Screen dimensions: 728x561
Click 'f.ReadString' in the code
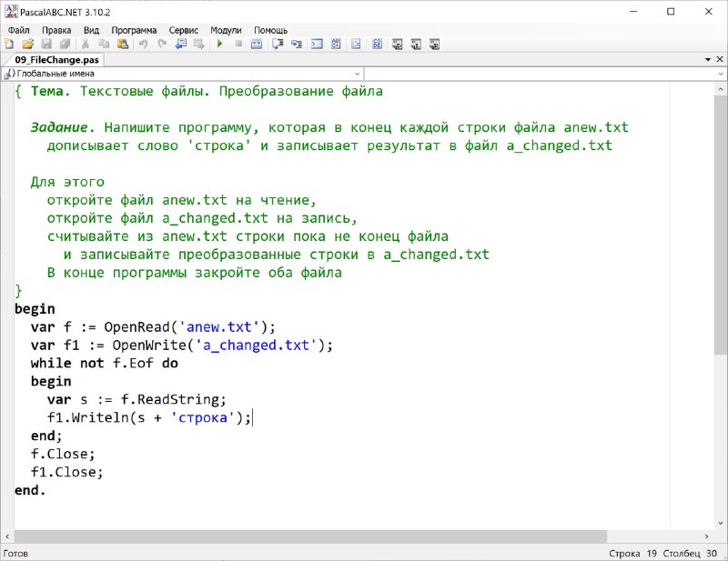point(170,399)
